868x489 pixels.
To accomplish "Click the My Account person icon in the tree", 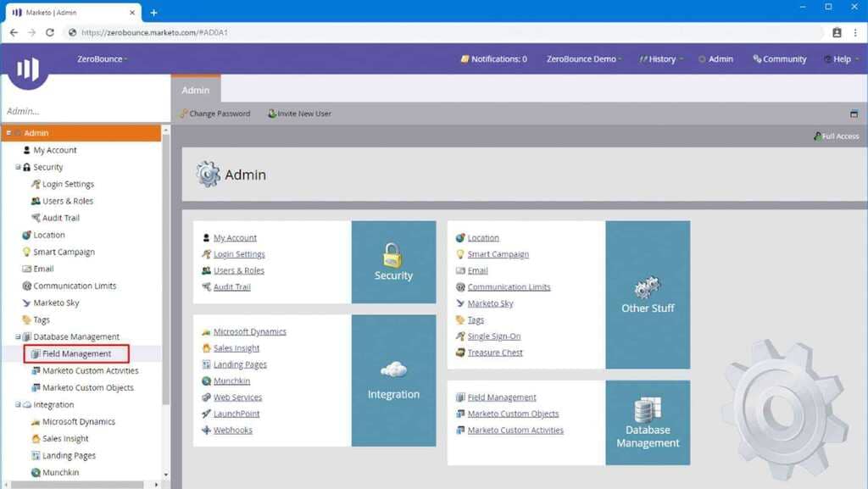I will pos(26,150).
